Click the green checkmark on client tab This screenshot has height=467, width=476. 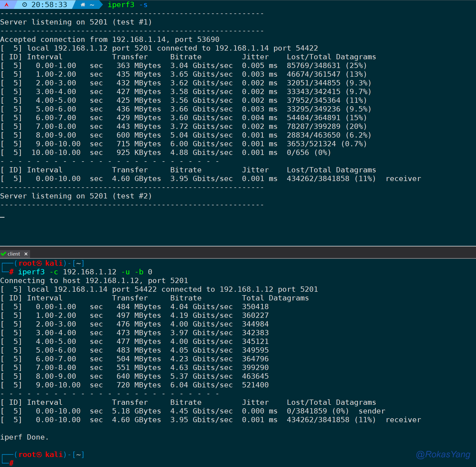pyautogui.click(x=3, y=254)
